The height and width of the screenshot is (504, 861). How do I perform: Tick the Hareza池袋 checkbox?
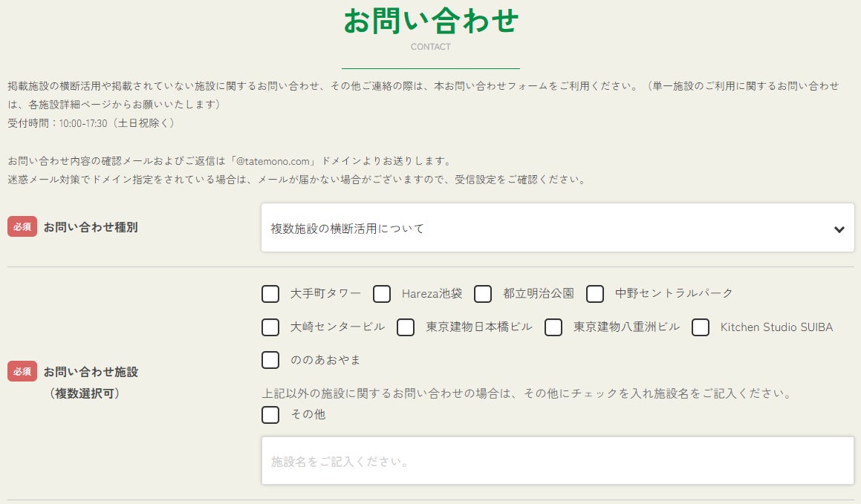pyautogui.click(x=382, y=294)
